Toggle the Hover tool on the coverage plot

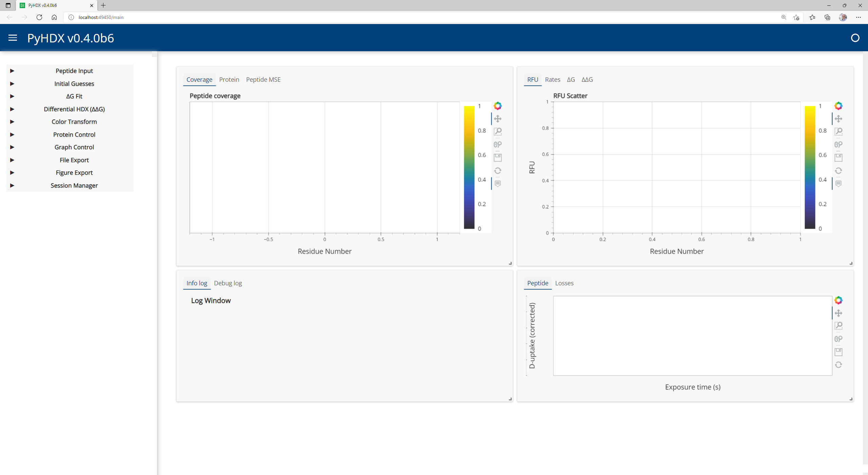click(x=498, y=183)
